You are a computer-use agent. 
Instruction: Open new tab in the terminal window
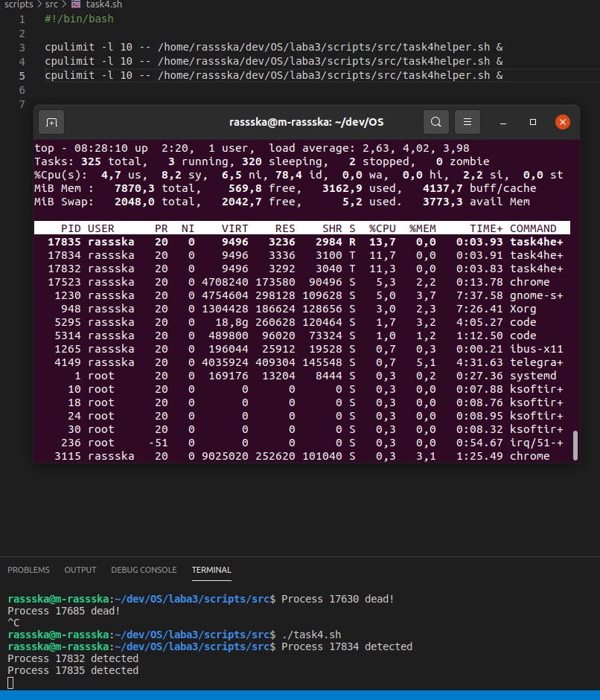(x=51, y=122)
